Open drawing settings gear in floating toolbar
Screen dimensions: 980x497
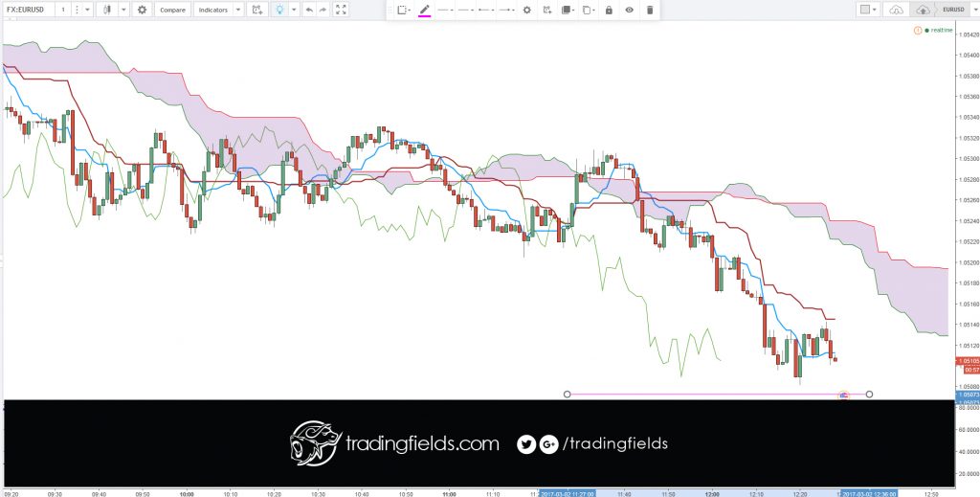[527, 10]
